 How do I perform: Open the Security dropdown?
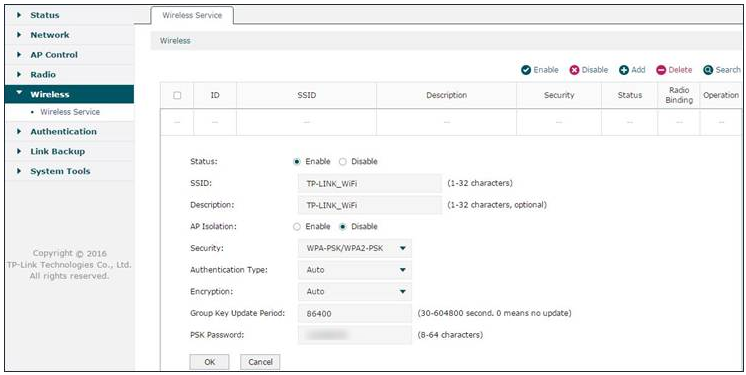coord(354,248)
